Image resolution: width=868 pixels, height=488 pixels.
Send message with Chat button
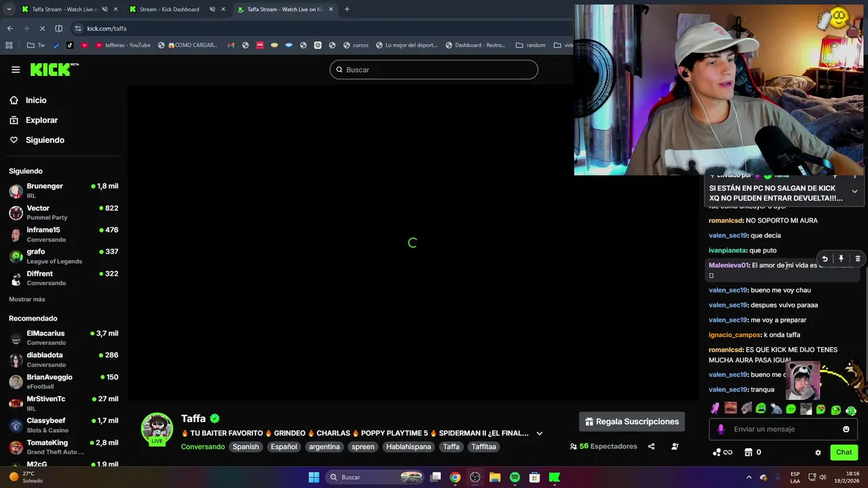tap(844, 452)
